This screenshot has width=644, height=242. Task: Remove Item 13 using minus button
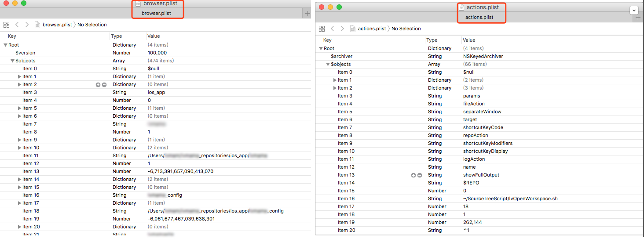(420, 175)
